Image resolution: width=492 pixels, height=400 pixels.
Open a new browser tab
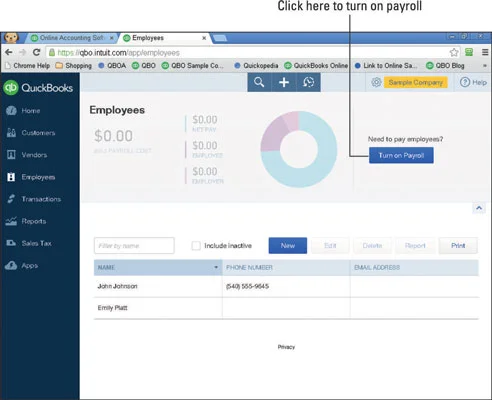[220, 38]
